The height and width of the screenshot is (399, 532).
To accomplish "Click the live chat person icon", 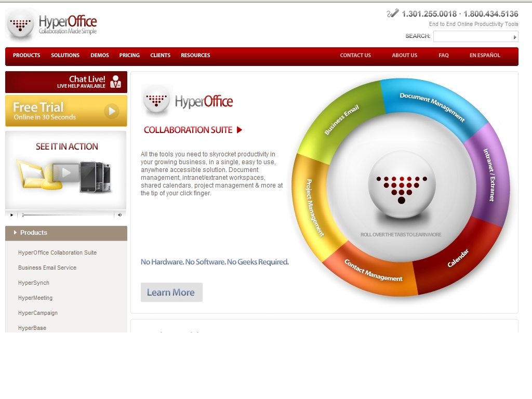I will click(x=116, y=82).
